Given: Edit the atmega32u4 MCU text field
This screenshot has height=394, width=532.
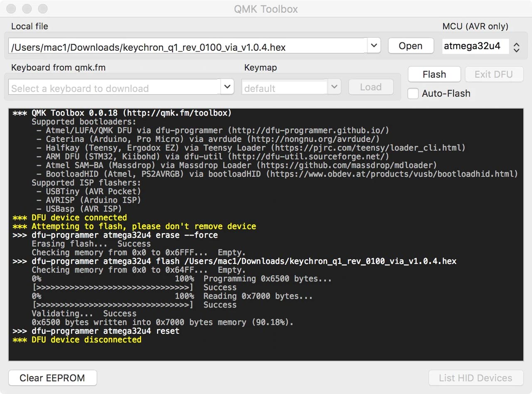Looking at the screenshot, I should pos(475,46).
